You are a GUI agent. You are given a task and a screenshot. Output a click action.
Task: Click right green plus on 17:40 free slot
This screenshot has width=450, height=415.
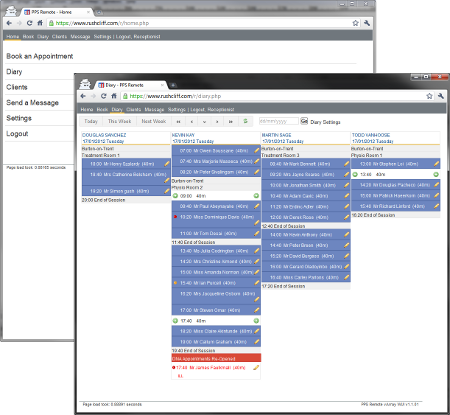[x=256, y=321]
